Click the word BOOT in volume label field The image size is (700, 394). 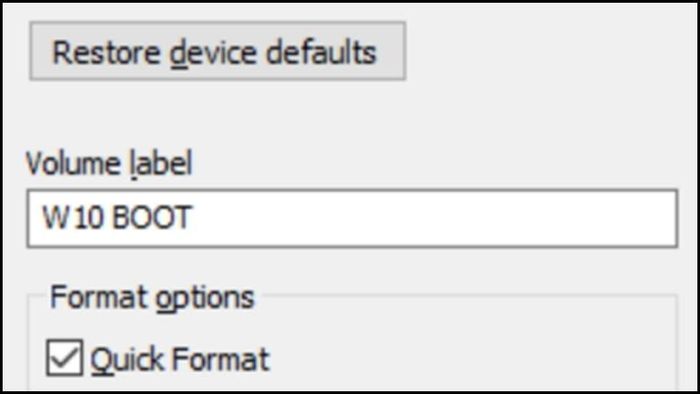point(152,218)
